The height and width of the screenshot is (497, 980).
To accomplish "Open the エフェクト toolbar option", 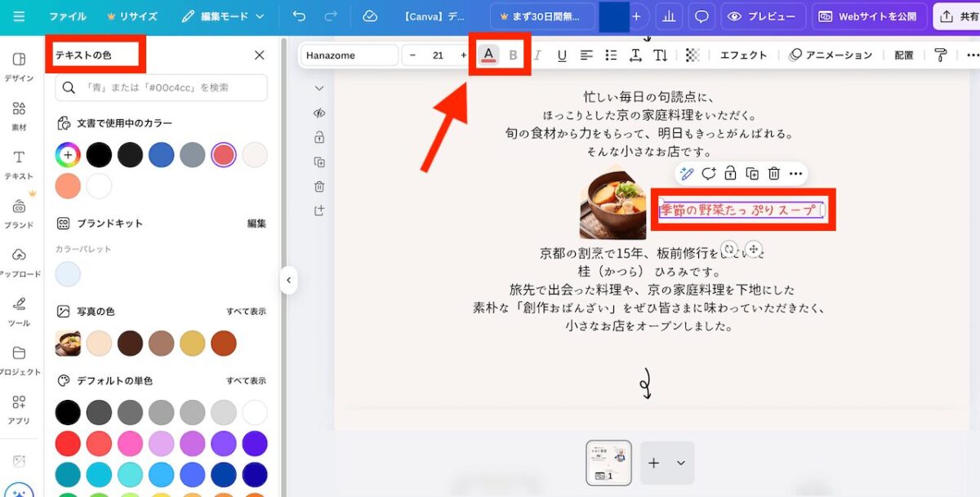I will (x=743, y=55).
